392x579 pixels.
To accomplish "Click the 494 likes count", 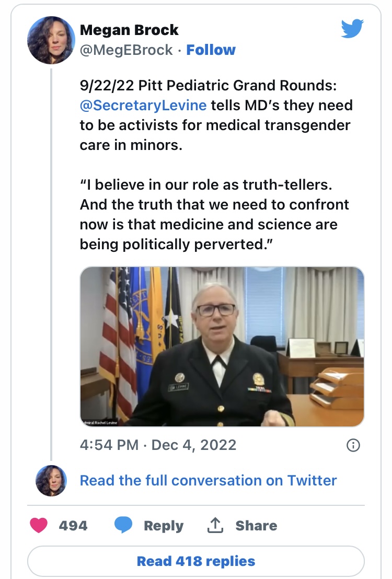I will (73, 525).
